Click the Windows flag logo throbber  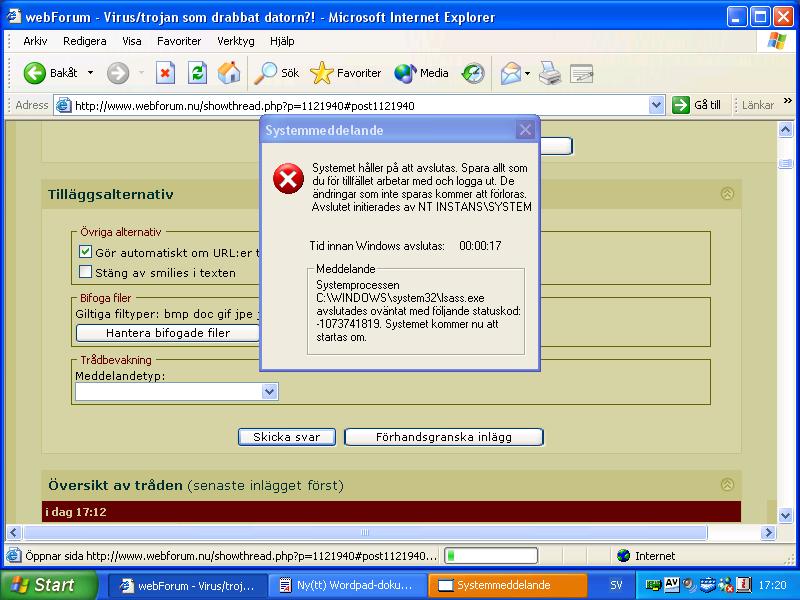pos(777,41)
